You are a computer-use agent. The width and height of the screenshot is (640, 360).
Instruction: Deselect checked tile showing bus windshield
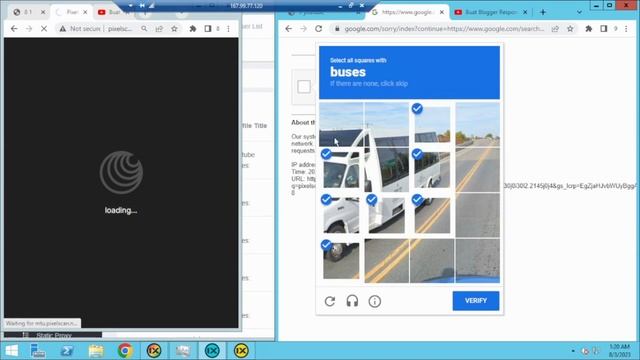click(341, 170)
